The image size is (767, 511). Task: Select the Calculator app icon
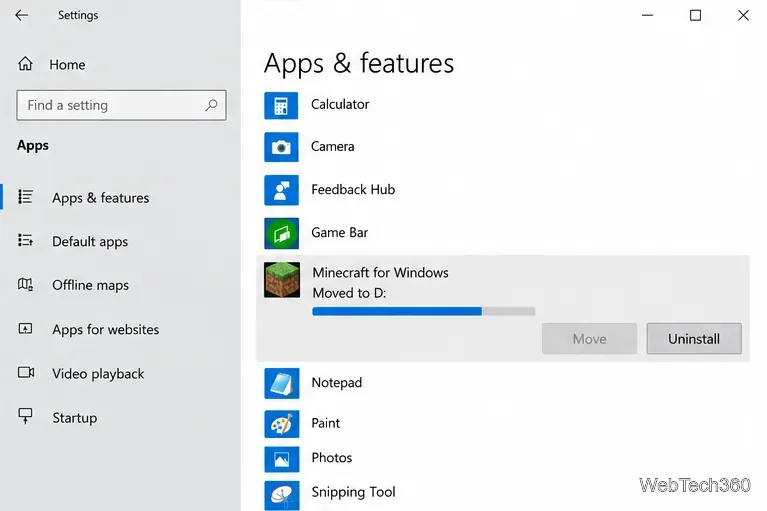[x=281, y=106]
